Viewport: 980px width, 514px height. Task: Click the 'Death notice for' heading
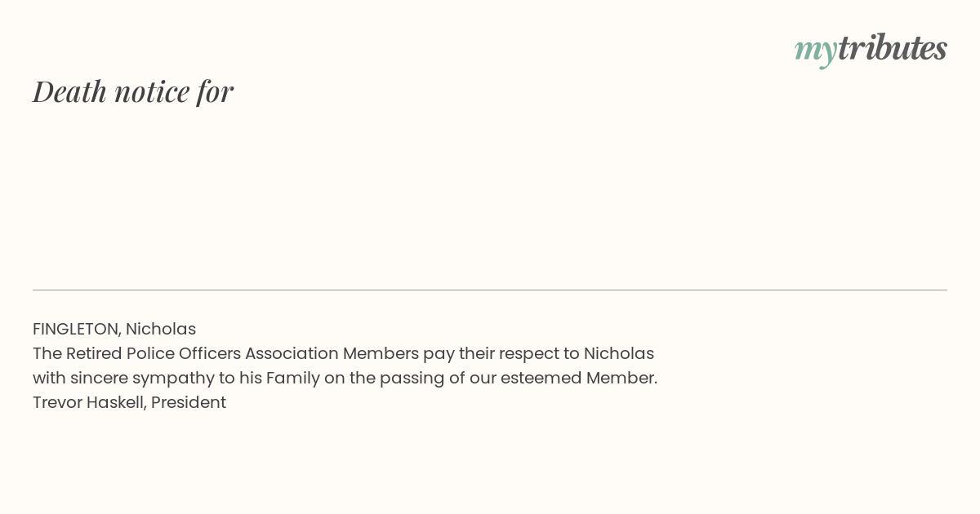click(133, 91)
